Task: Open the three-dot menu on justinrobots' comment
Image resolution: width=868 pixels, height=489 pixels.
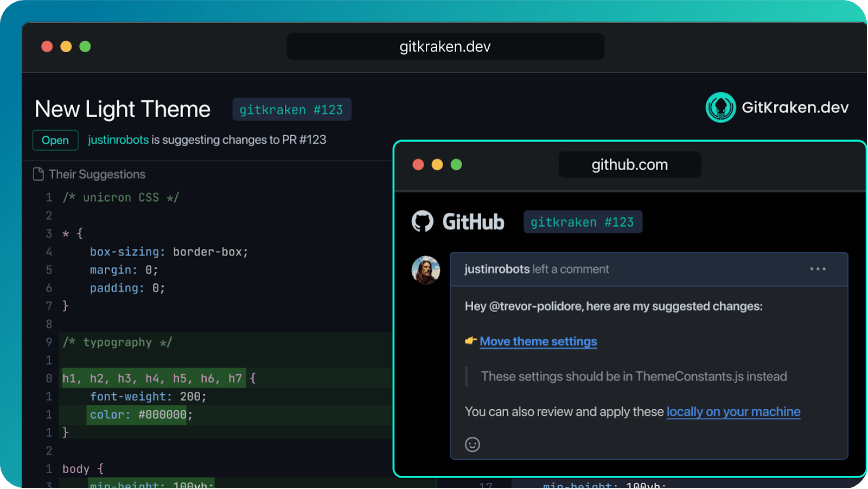Action: click(818, 269)
